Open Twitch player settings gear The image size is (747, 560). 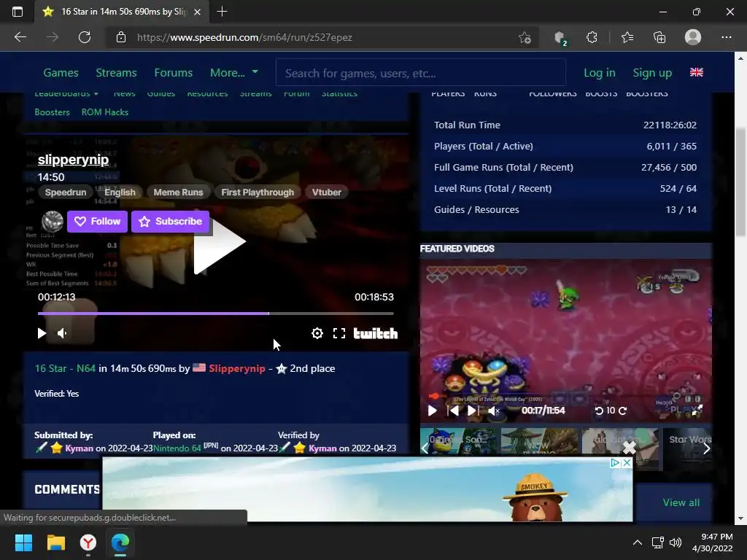click(317, 333)
